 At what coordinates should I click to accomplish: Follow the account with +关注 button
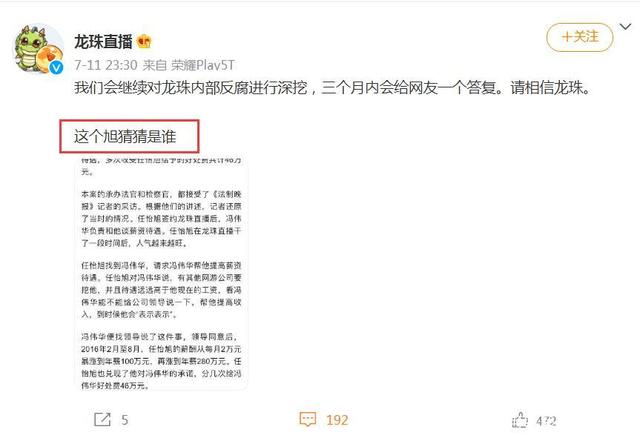tap(580, 37)
